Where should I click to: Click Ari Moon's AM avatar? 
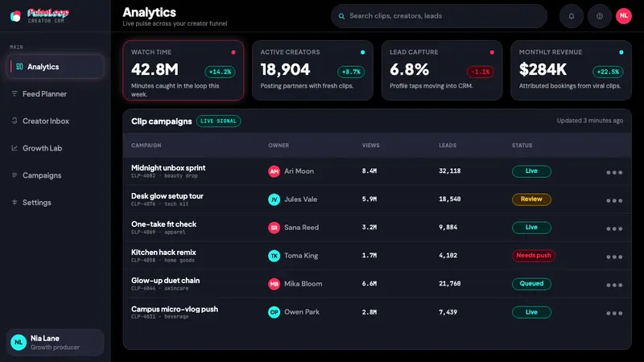274,171
